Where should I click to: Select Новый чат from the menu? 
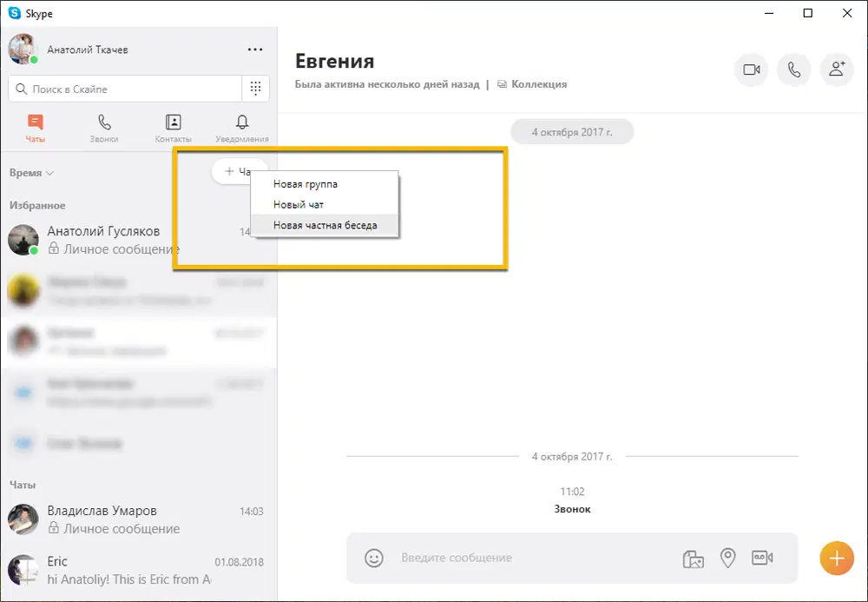(x=325, y=204)
